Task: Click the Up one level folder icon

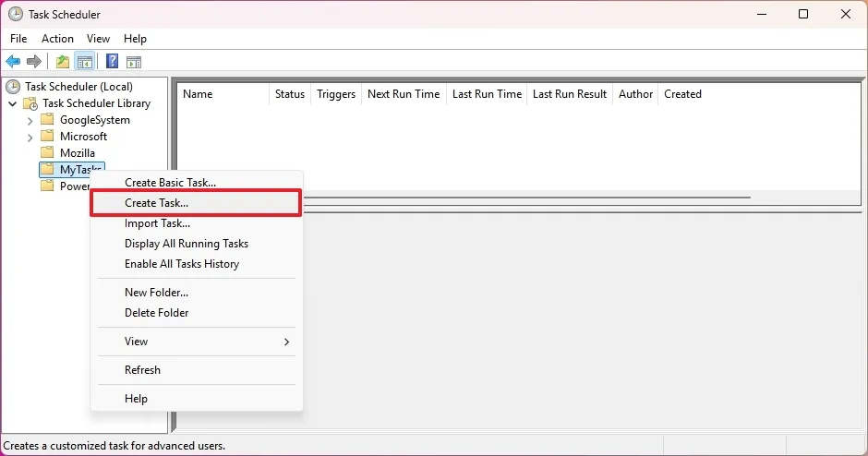Action: (x=62, y=62)
